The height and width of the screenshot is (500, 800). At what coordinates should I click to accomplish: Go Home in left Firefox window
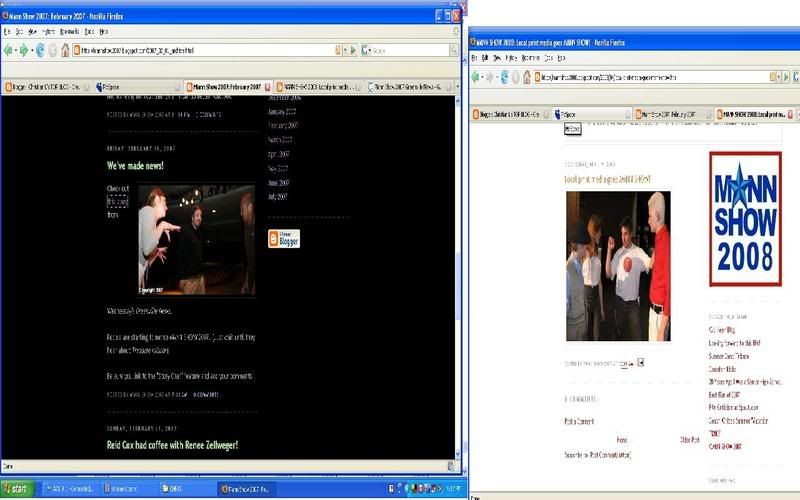[x=65, y=50]
